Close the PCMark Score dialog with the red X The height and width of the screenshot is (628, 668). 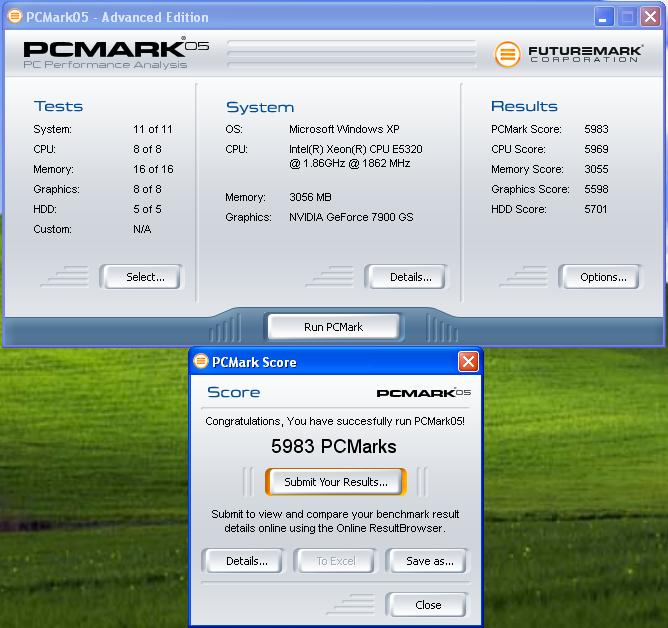tap(468, 362)
